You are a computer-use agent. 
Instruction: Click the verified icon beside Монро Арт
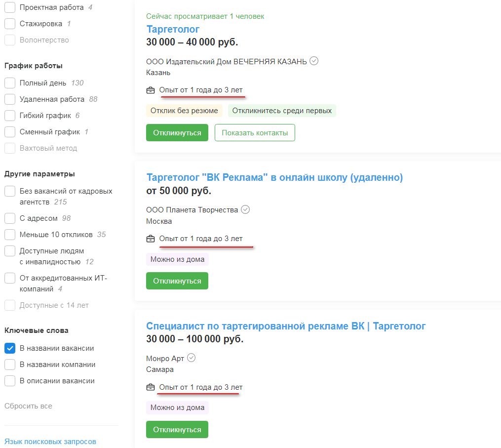192,358
